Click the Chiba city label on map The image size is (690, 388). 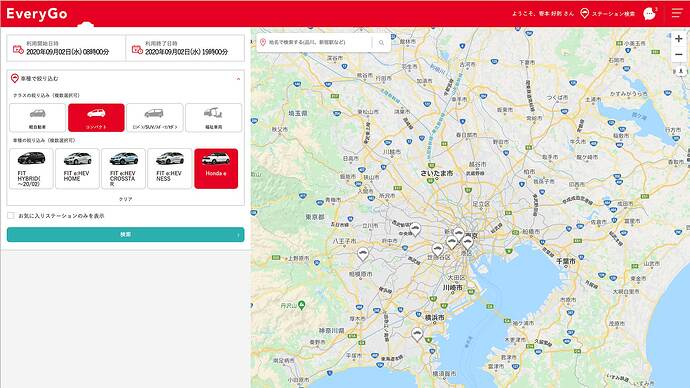[566, 261]
